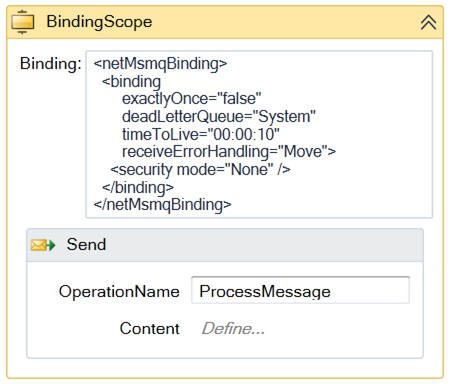Click the Send envelope icon

pyautogui.click(x=43, y=245)
